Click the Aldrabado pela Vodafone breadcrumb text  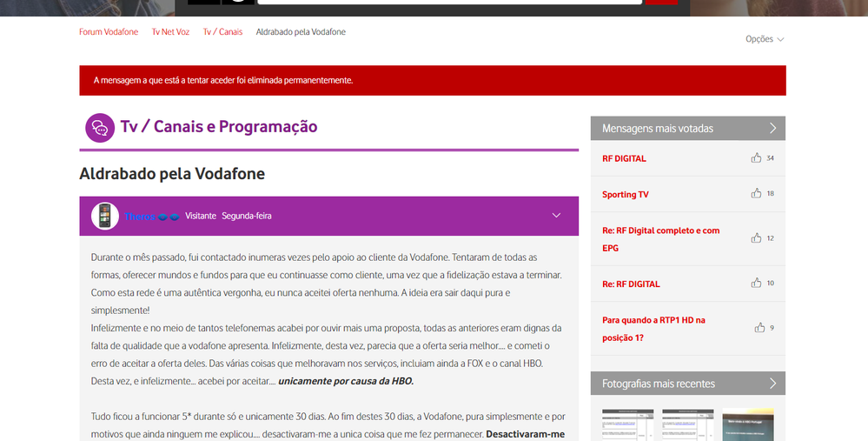[301, 32]
